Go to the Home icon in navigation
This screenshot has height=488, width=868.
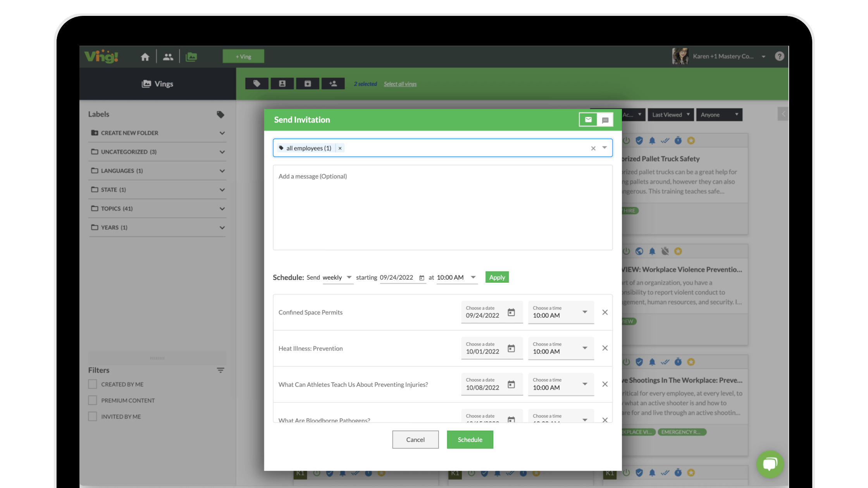coord(145,56)
